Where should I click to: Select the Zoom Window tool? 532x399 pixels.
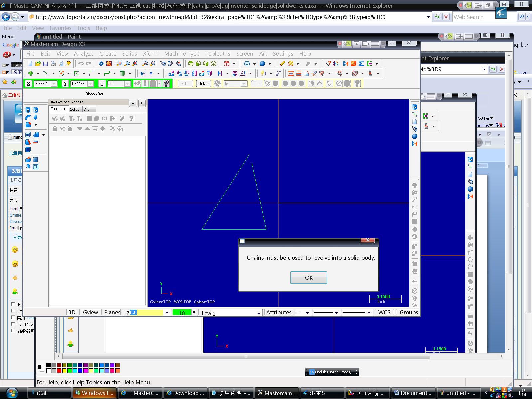point(119,64)
